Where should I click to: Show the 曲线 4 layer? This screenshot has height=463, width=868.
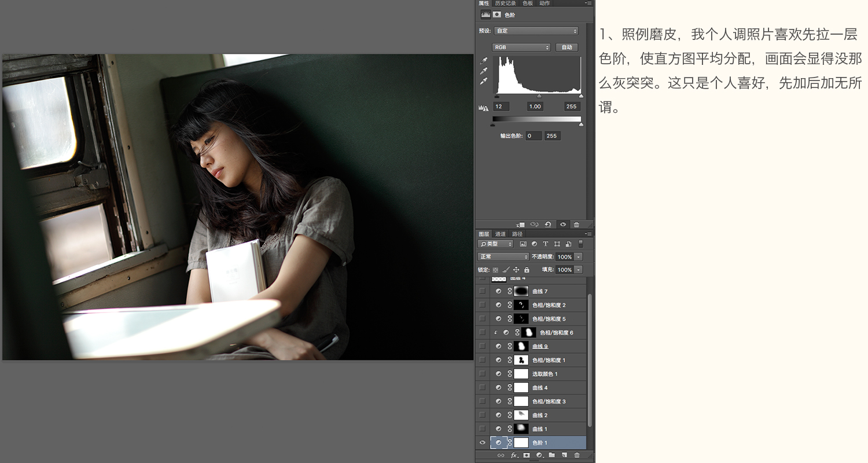pos(483,388)
